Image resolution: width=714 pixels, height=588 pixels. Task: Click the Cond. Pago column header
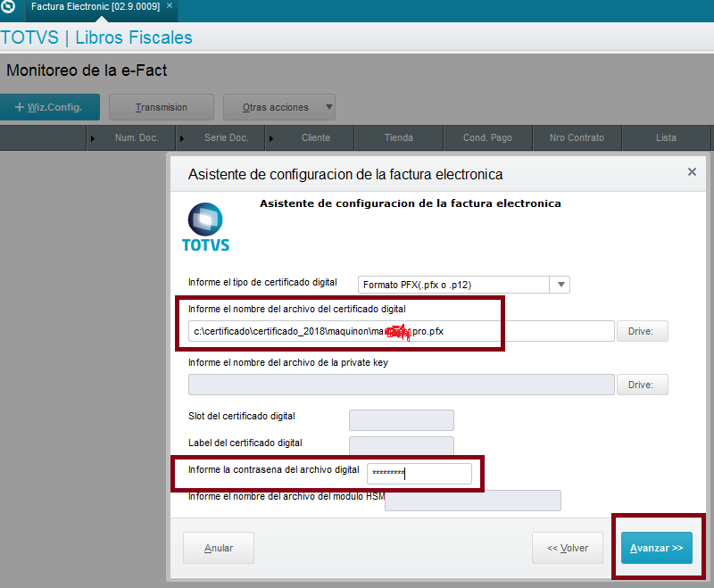point(487,137)
